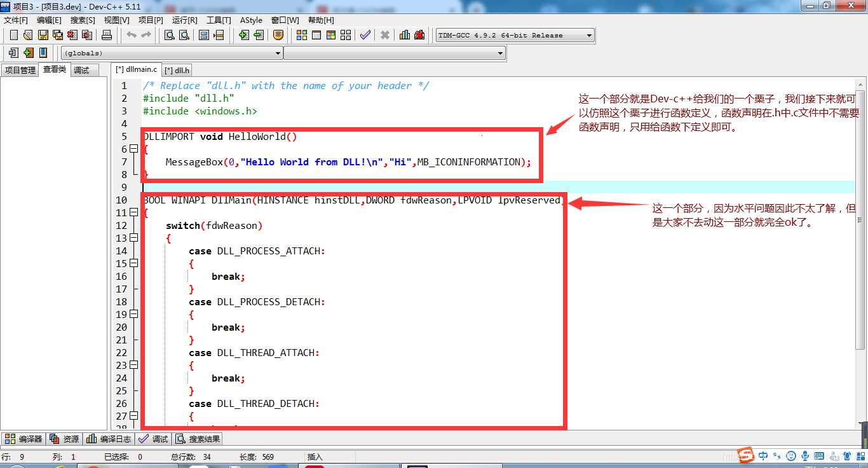Click the insert green plus icon in second toolbar
The height and width of the screenshot is (468, 868).
(x=29, y=53)
